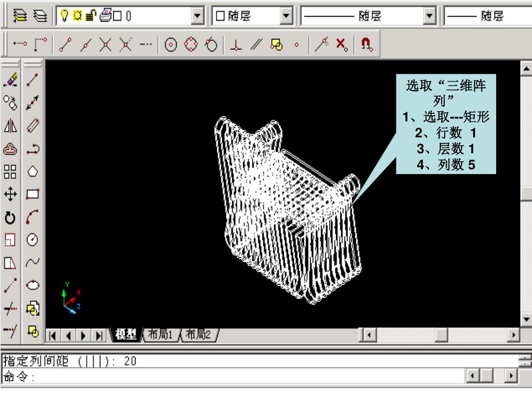532x399 pixels.
Task: Click the color 随层 white swatch
Action: 220,16
